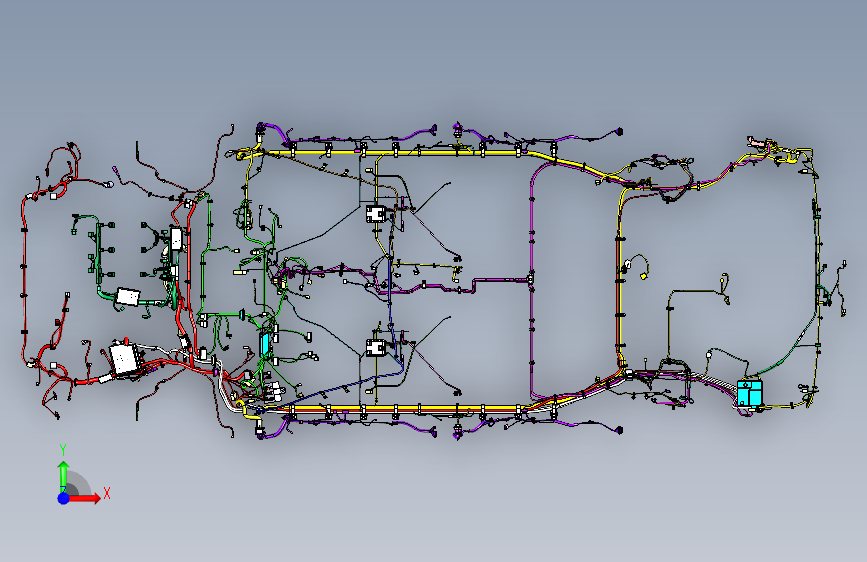Select the large cyan module at harness rear
867x562 pixels.
point(750,393)
